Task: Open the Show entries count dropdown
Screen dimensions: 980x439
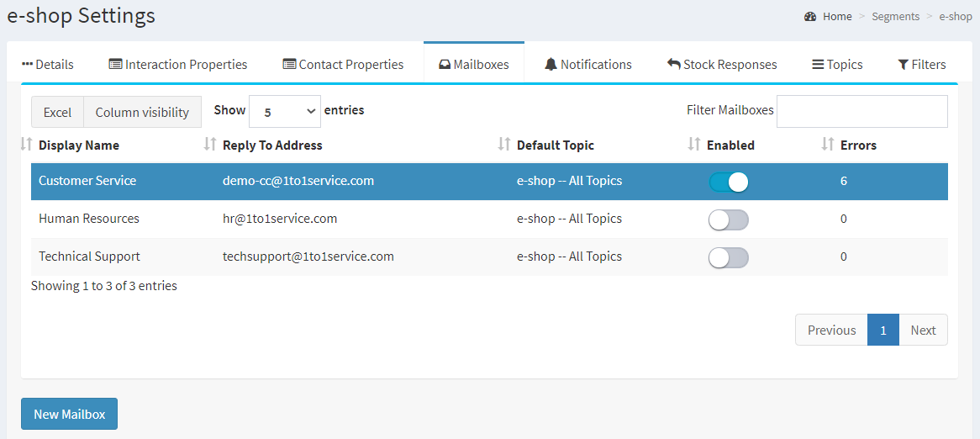Action: click(x=285, y=111)
